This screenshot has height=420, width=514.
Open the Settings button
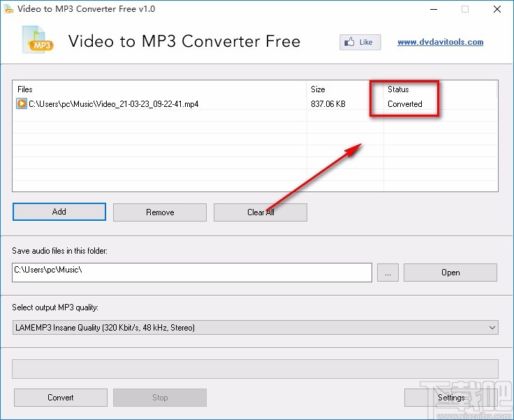[x=451, y=398]
